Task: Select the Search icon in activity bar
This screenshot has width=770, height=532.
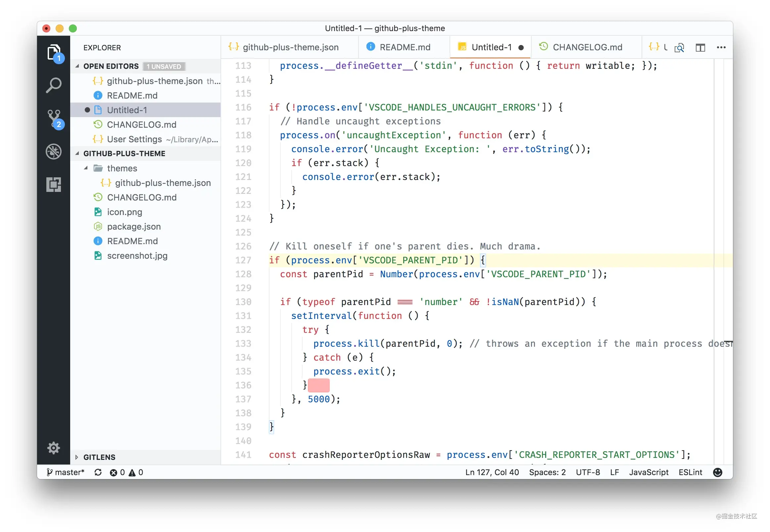Action: coord(53,85)
